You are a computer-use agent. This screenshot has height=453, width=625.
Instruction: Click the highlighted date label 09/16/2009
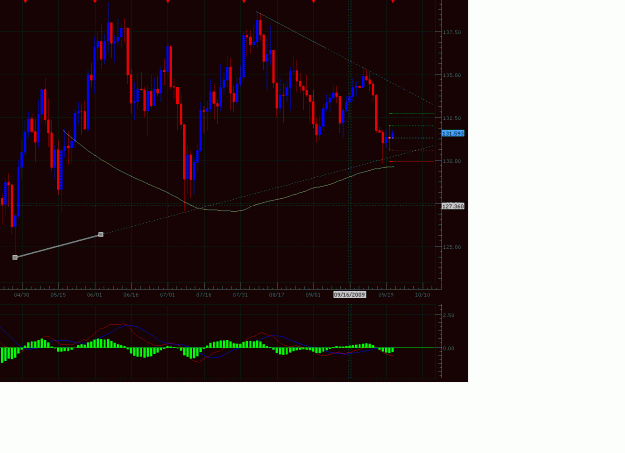(x=350, y=295)
